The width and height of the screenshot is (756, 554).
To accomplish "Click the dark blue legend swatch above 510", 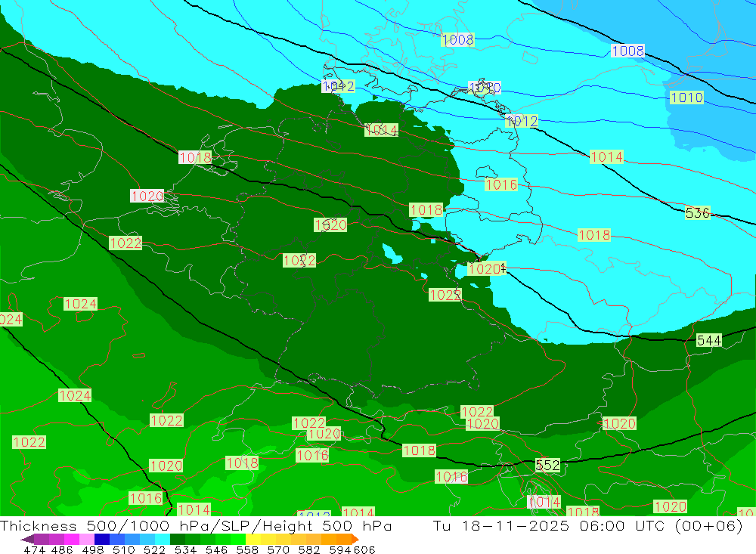I will (102, 539).
